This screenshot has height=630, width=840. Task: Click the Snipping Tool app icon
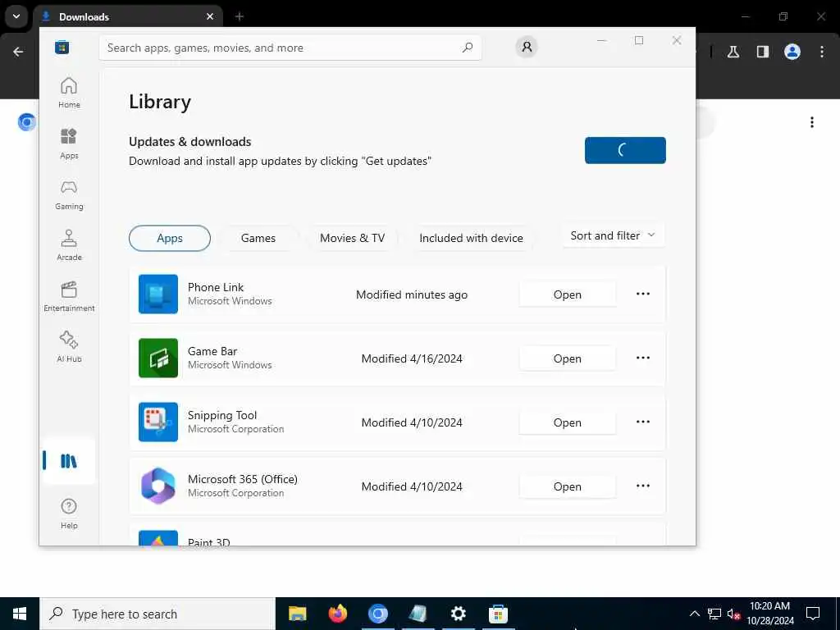[x=158, y=422]
